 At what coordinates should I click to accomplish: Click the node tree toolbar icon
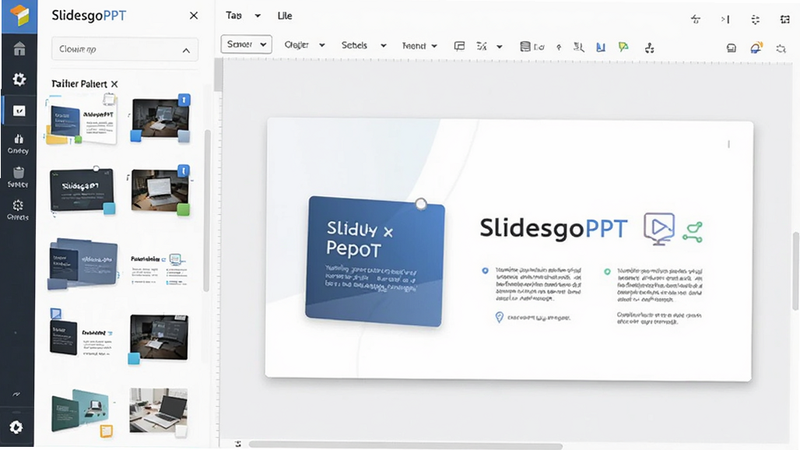tap(649, 48)
